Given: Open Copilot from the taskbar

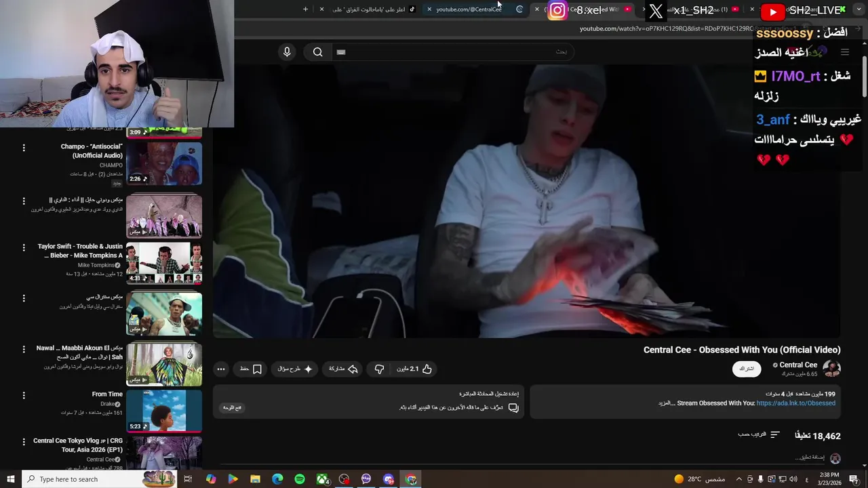Looking at the screenshot, I should (x=211, y=479).
